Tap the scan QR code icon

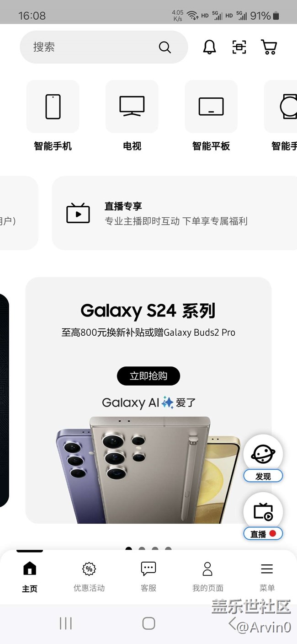[x=239, y=47]
